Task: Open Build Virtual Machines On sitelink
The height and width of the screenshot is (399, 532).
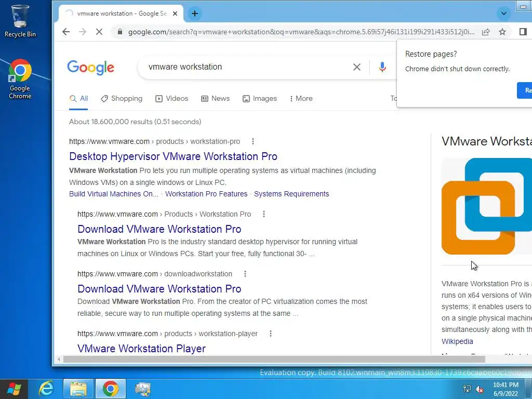Action: (114, 194)
